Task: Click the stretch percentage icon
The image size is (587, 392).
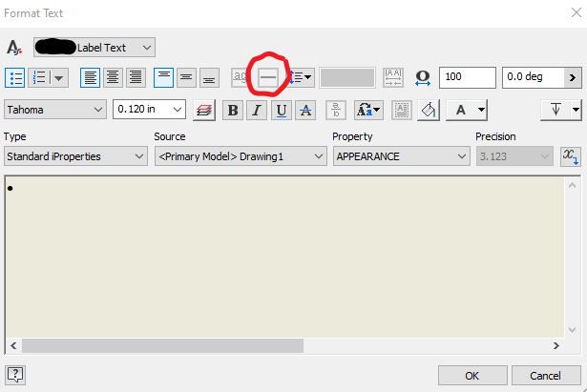Action: click(x=423, y=78)
